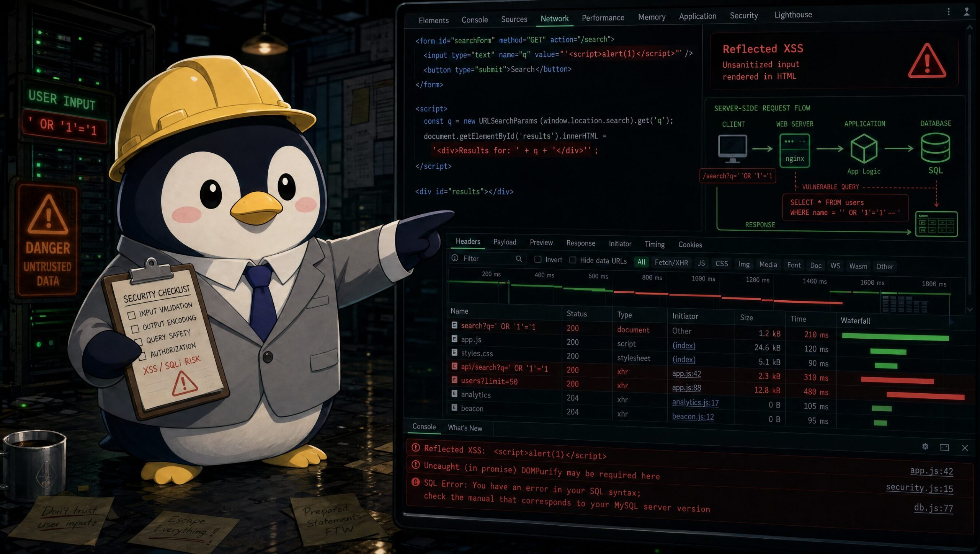Click the App Logic cube icon
Image resolution: width=980 pixels, height=554 pixels.
864,148
